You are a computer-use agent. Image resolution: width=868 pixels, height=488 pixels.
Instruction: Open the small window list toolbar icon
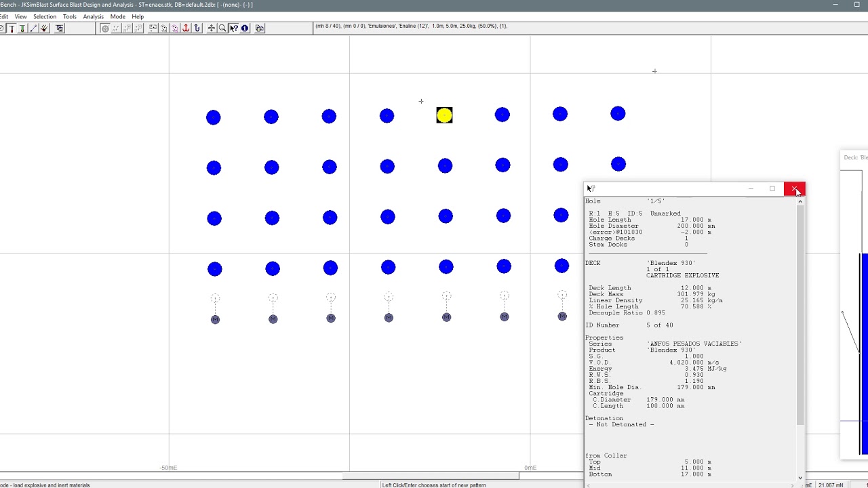click(60, 28)
